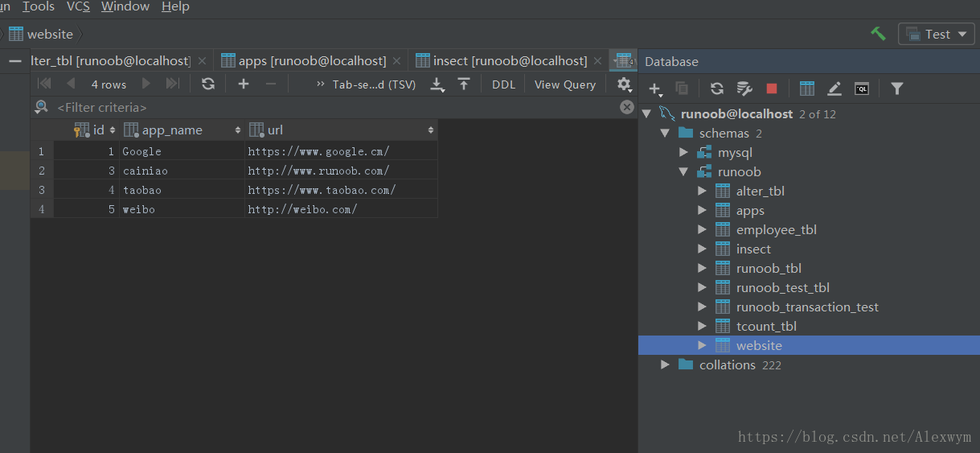Open data grid settings gear icon
Viewport: 980px width, 453px height.
point(624,84)
